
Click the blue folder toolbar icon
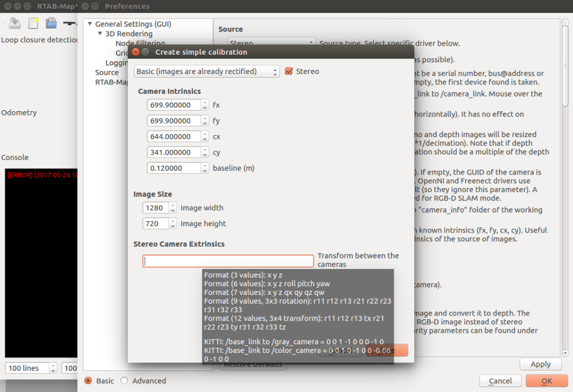(51, 23)
